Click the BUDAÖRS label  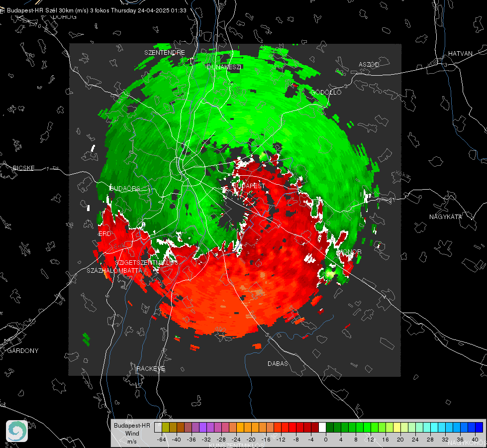pos(125,188)
